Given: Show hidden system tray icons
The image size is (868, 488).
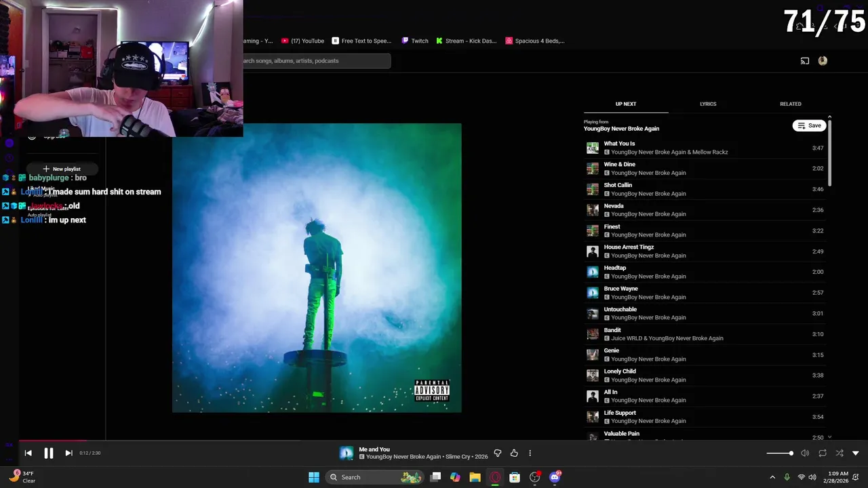Looking at the screenshot, I should 772,477.
